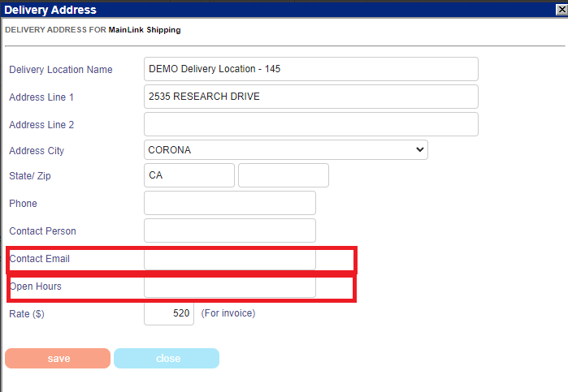
Task: Click the (For invoice) note text
Action: point(228,313)
